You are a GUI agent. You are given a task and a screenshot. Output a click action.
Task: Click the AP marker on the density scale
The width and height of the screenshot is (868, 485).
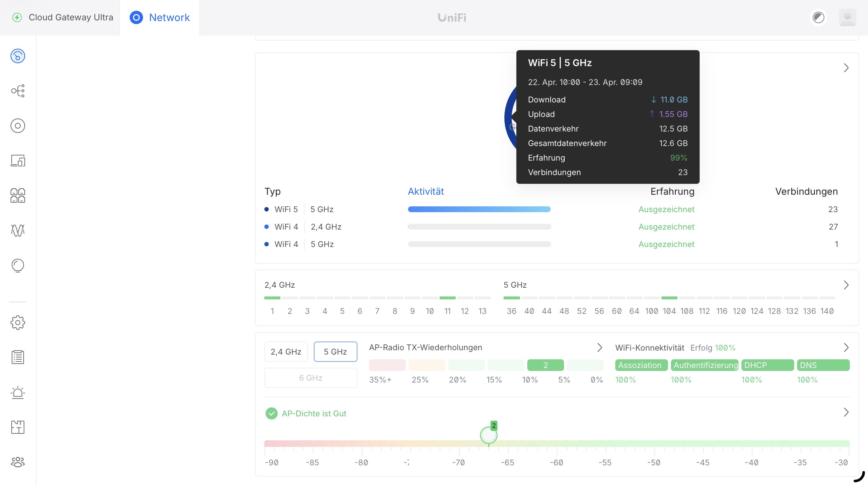[x=489, y=435]
